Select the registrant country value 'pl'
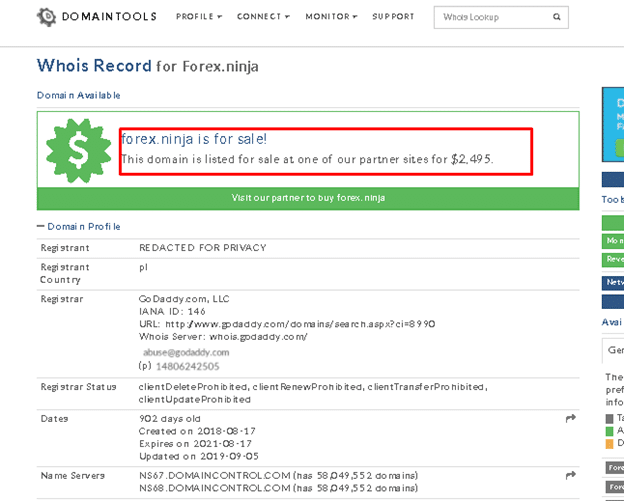 (143, 267)
